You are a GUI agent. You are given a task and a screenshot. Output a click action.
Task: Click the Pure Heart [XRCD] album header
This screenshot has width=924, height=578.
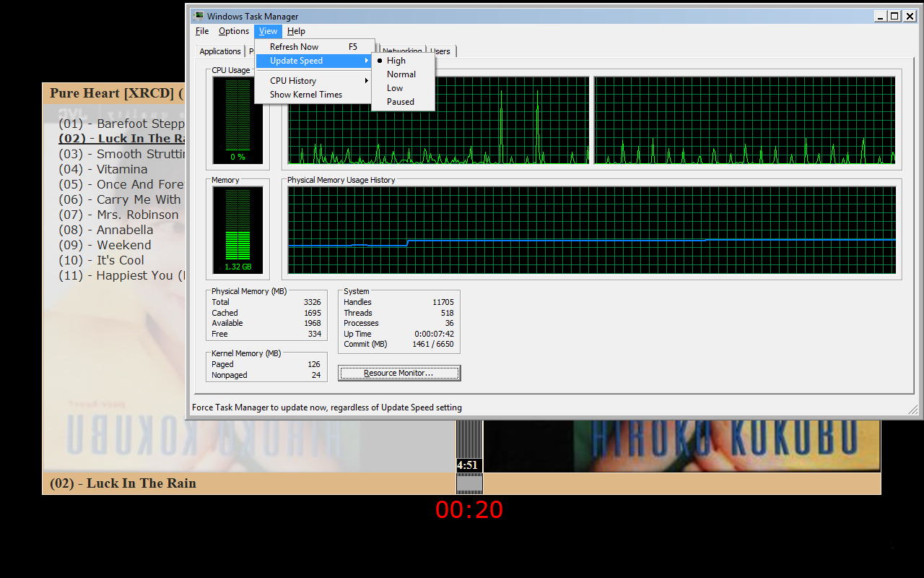(x=114, y=93)
